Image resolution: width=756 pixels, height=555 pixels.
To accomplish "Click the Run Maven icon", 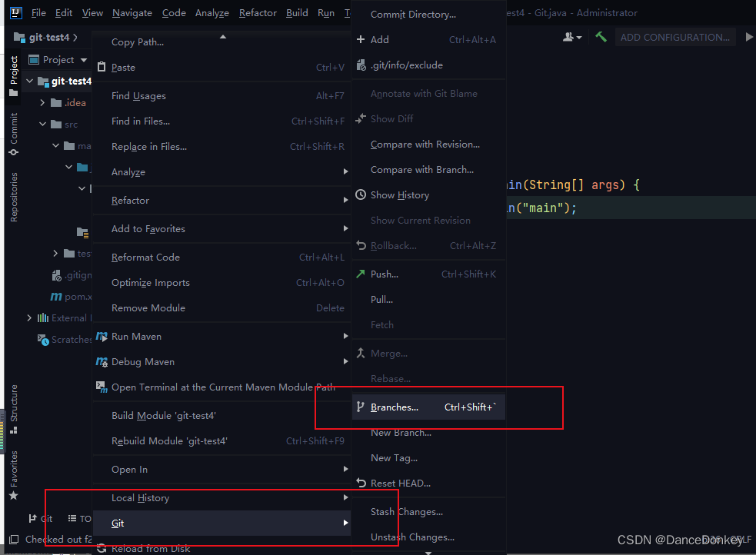I will (102, 336).
